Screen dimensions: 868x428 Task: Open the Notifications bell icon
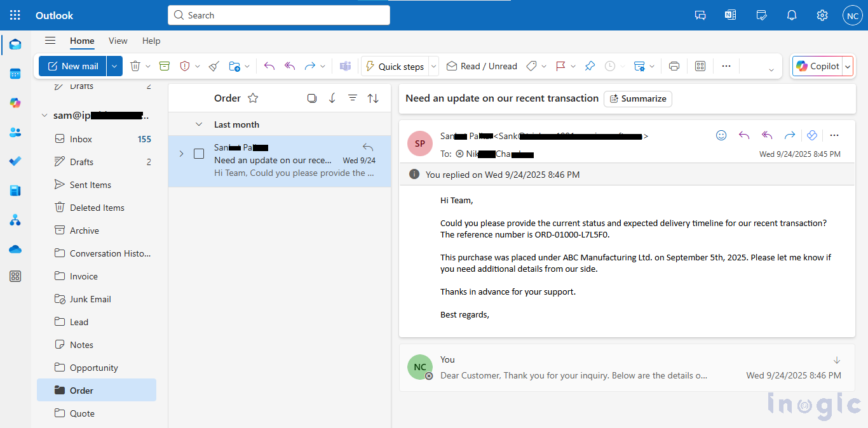(792, 15)
